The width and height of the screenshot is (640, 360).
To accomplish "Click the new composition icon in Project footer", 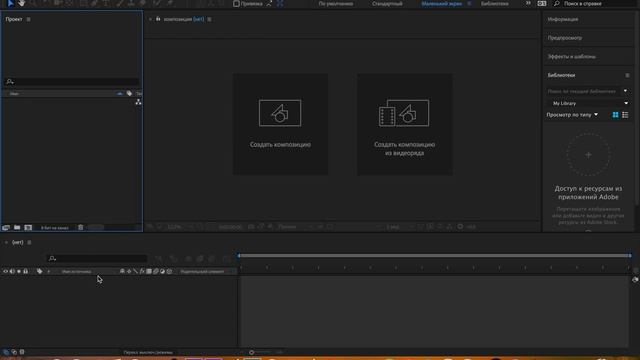I will (28, 227).
